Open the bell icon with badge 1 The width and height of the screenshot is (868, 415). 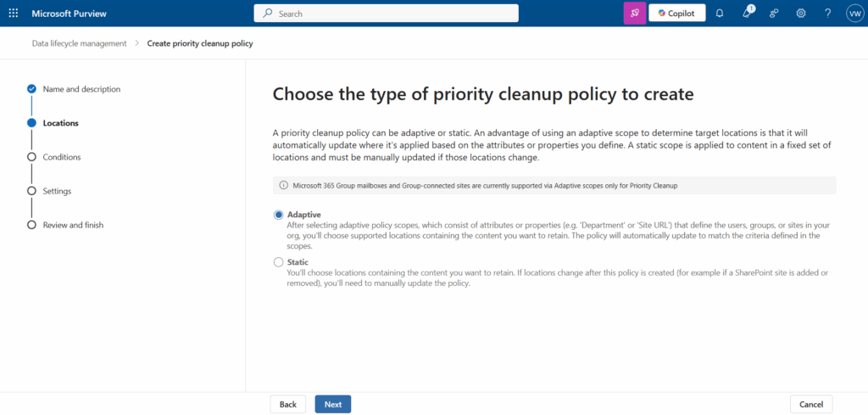[x=747, y=14]
